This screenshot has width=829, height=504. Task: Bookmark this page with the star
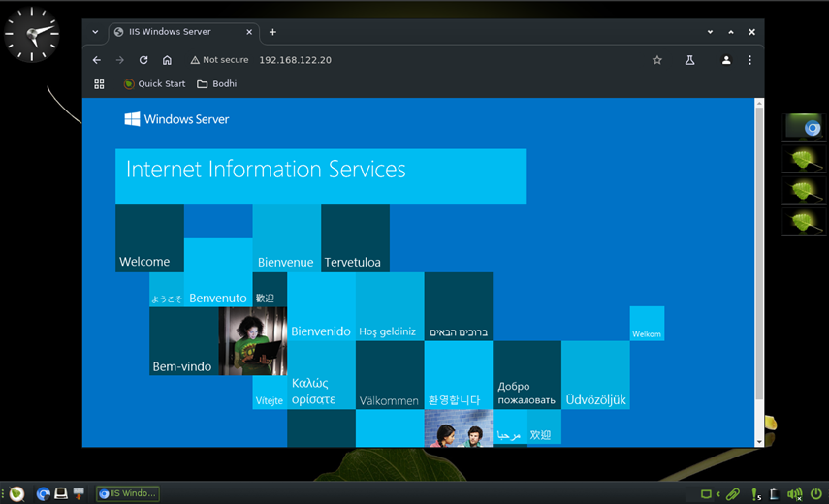pyautogui.click(x=657, y=60)
